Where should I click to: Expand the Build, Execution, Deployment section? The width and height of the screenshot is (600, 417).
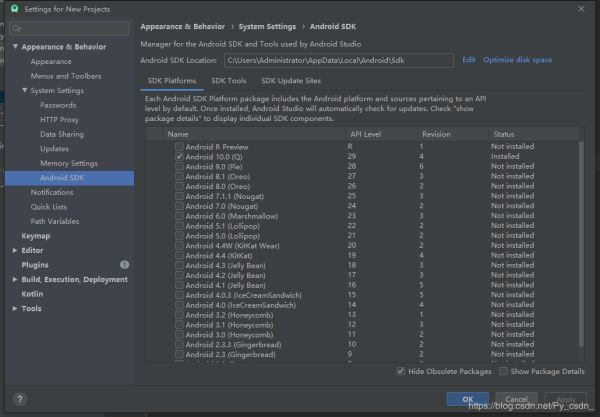coord(13,280)
